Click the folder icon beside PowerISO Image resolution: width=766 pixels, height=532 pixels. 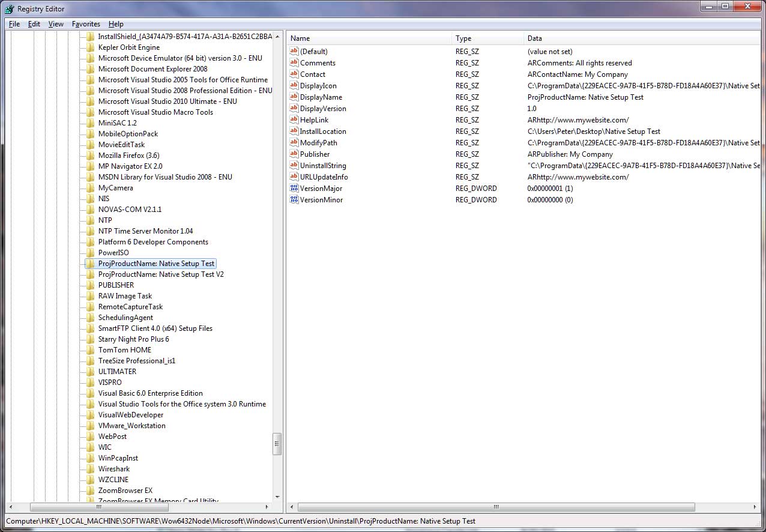[90, 253]
